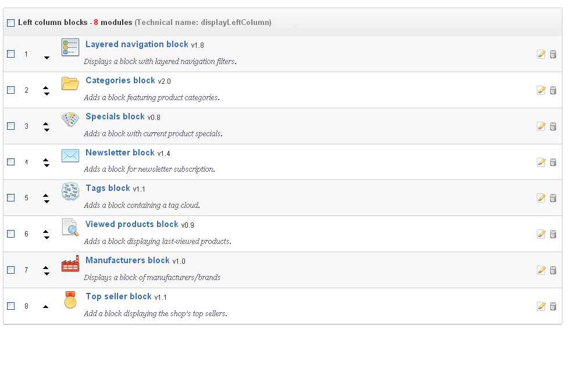Image resolution: width=588 pixels, height=368 pixels.
Task: Open the Viewed products block link
Action: (131, 224)
